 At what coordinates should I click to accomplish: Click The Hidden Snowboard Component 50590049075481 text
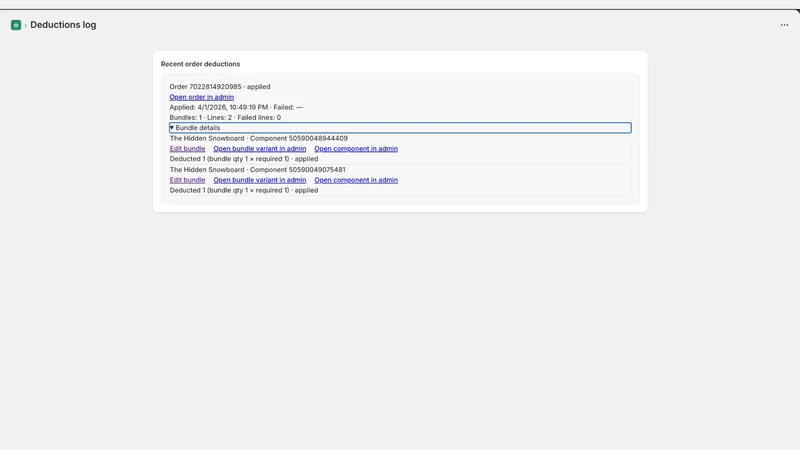pyautogui.click(x=258, y=169)
